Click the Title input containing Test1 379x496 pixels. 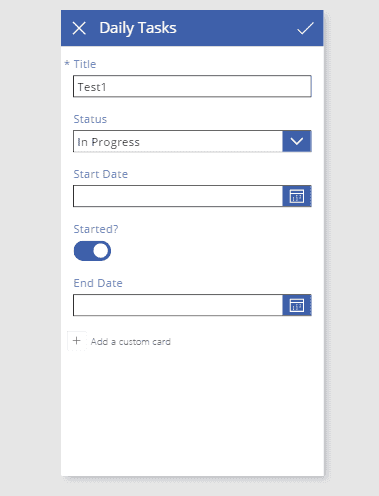point(192,86)
